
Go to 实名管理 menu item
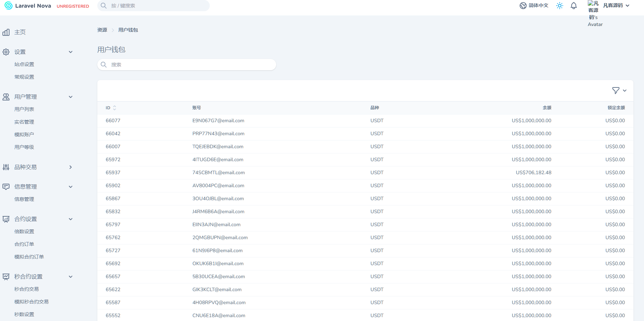click(24, 122)
